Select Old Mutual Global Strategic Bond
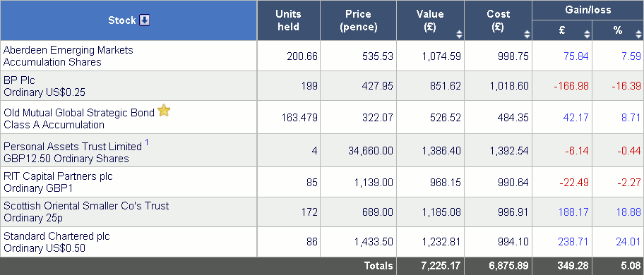The image size is (644, 275). (x=79, y=113)
